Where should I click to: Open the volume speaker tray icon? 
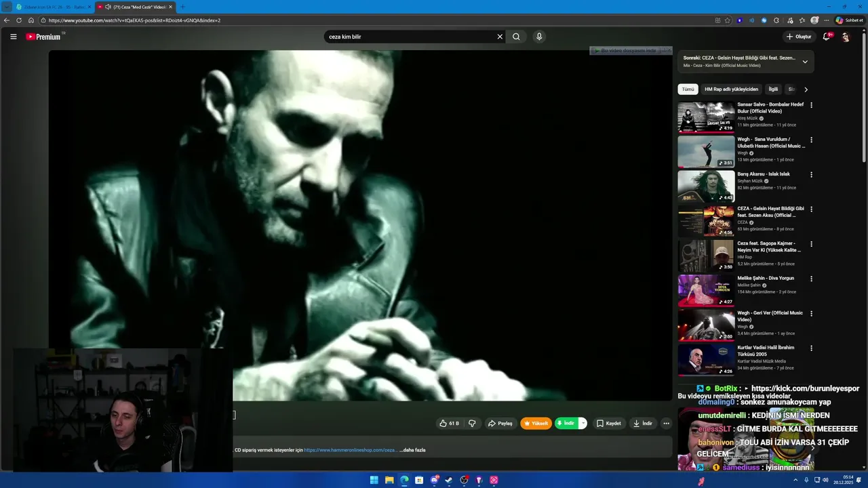point(825,481)
